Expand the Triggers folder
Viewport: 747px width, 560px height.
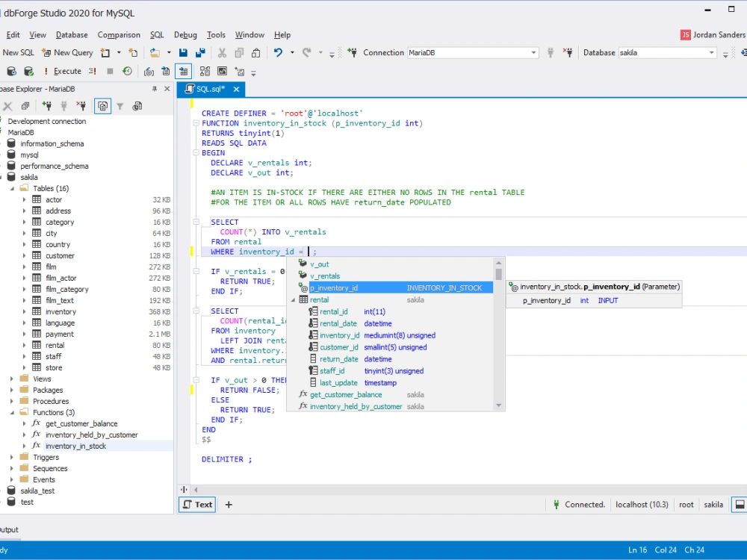[13, 457]
